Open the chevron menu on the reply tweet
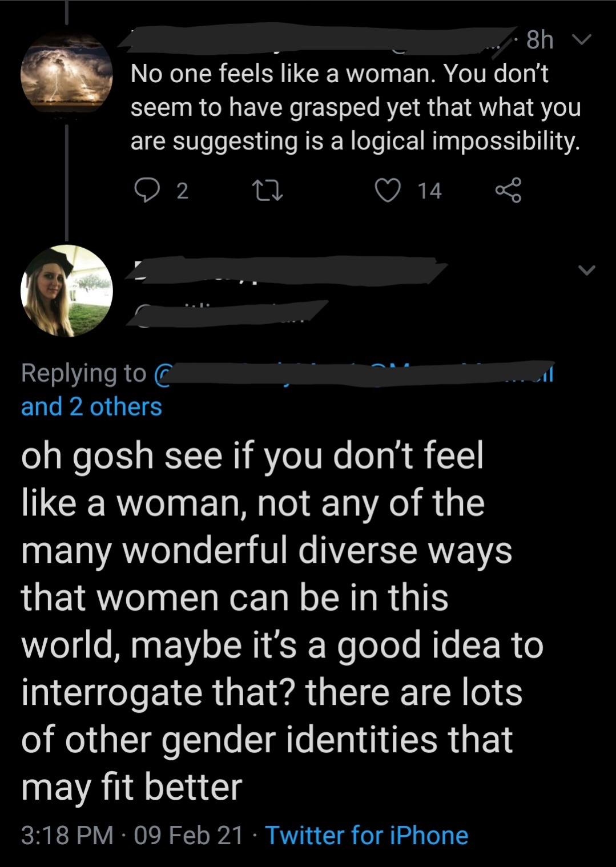Viewport: 616px width, 867px height. tap(586, 270)
